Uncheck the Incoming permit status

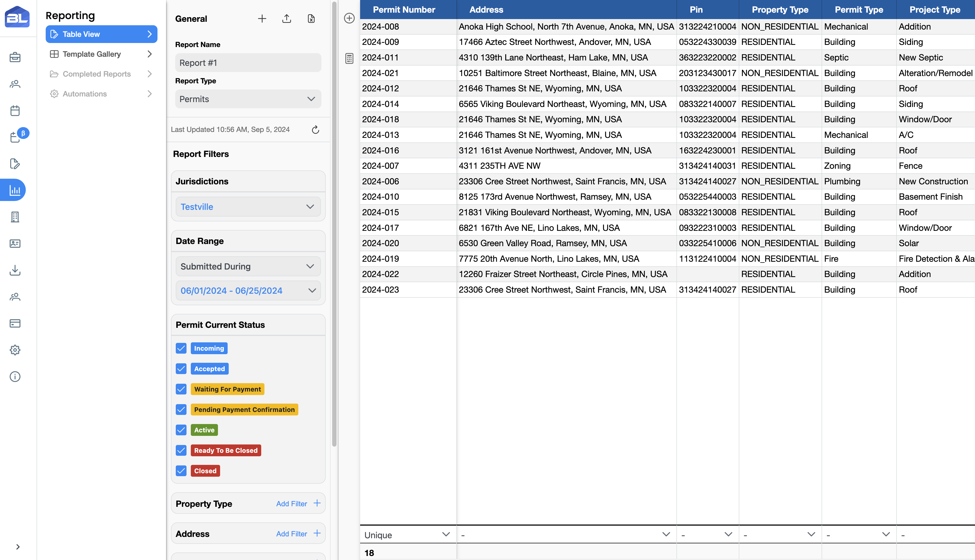point(181,348)
